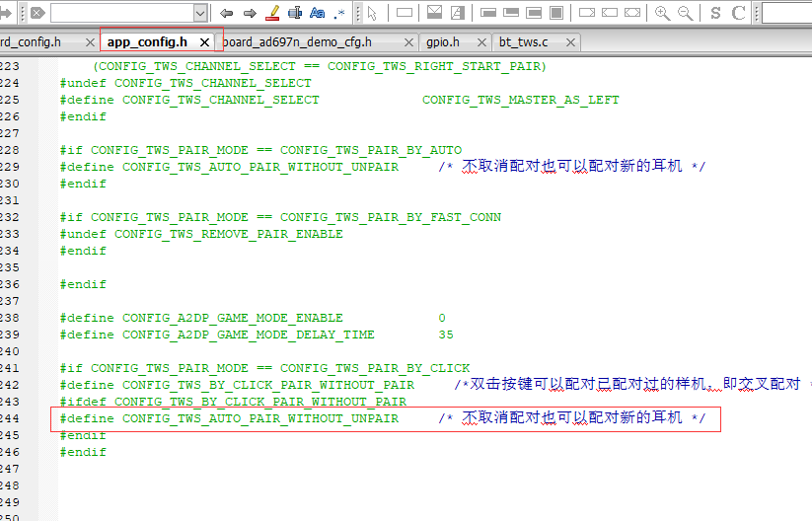
Task: Click the second window layout icon
Action: (511, 13)
